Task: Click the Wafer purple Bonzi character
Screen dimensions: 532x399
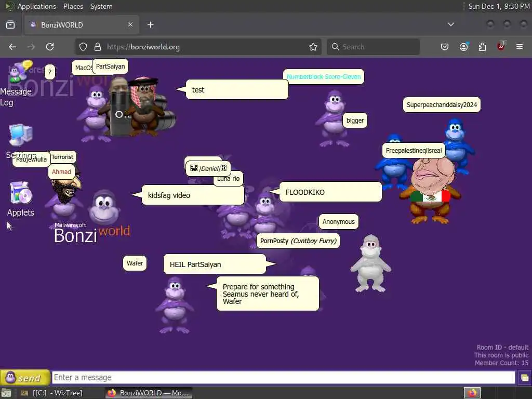Action: pyautogui.click(x=175, y=304)
